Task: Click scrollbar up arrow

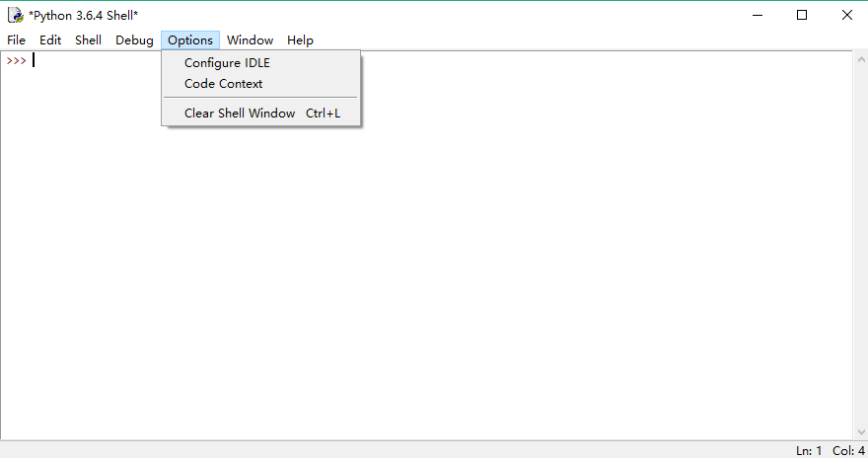Action: pos(861,58)
